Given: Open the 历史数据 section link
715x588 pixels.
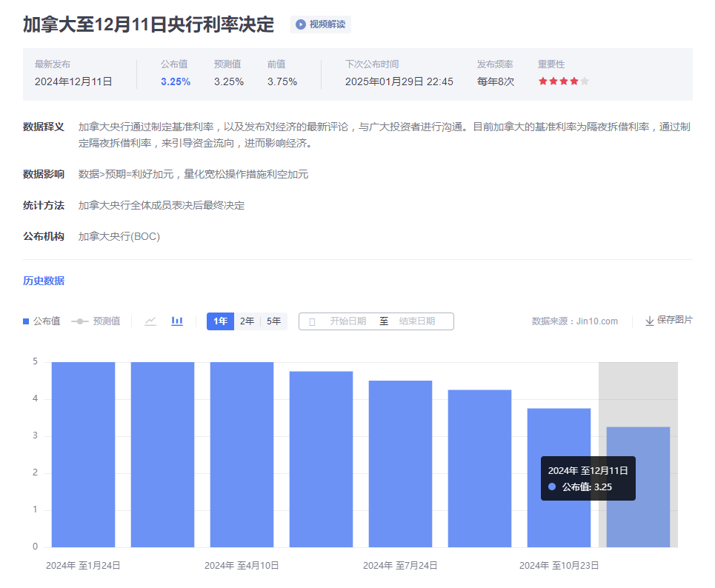Looking at the screenshot, I should [x=44, y=281].
